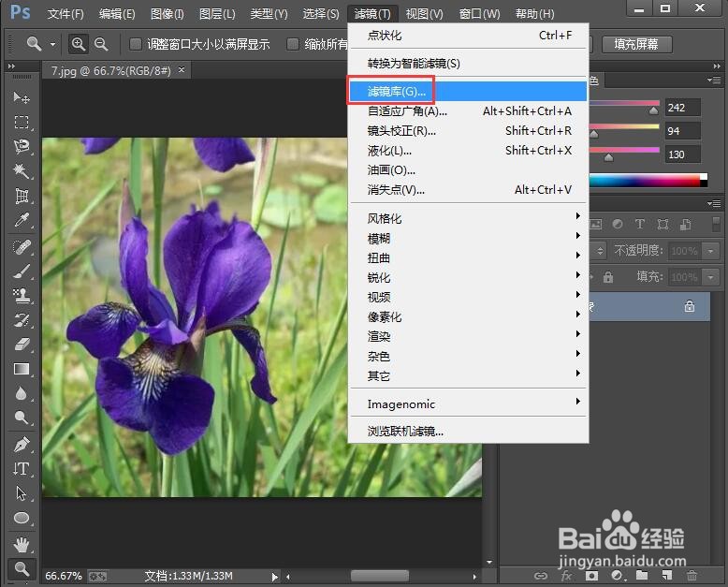Add a layer mask icon

coord(591,576)
